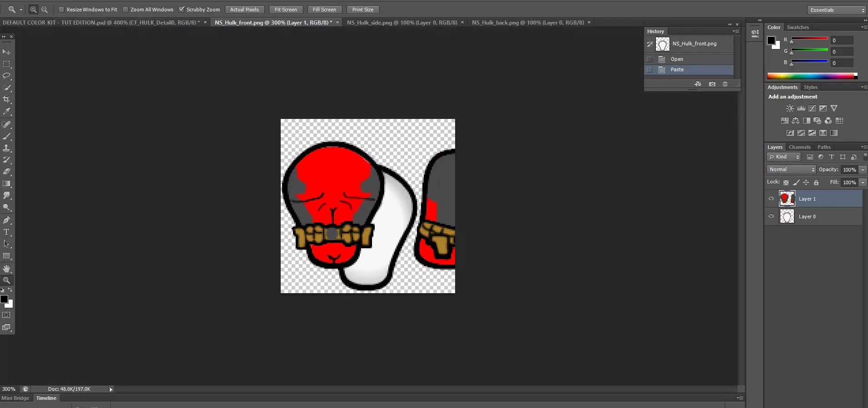868x408 pixels.
Task: Click the Zoom Out icon in options bar
Action: [x=45, y=10]
